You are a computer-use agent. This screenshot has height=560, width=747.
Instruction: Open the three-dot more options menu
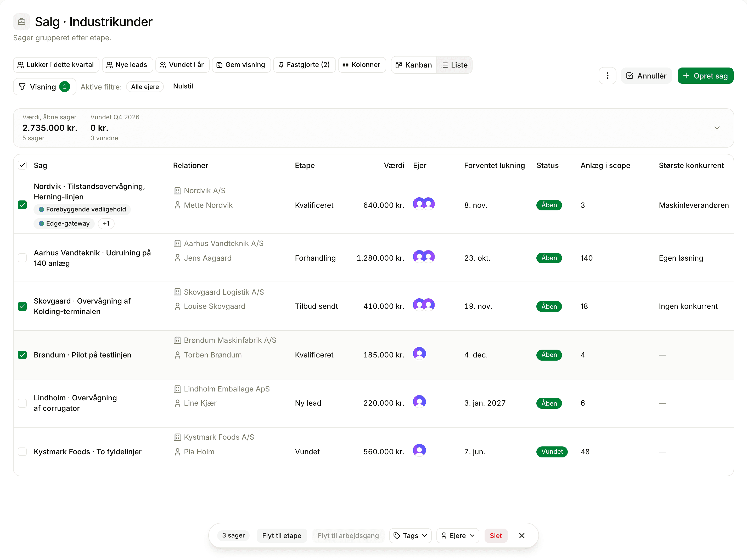pos(607,76)
